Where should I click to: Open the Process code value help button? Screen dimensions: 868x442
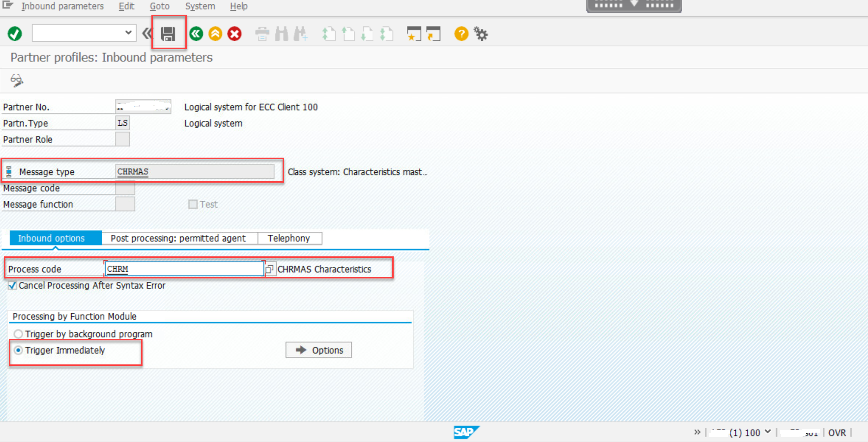(x=270, y=269)
